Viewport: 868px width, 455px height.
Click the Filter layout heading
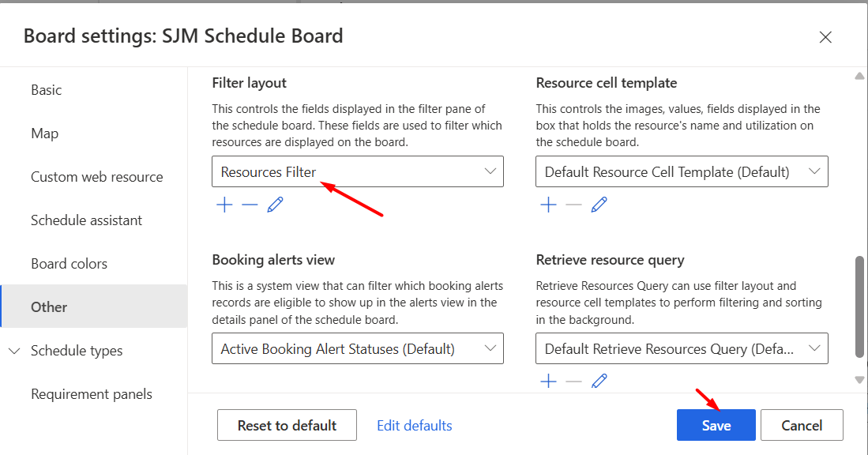click(249, 83)
